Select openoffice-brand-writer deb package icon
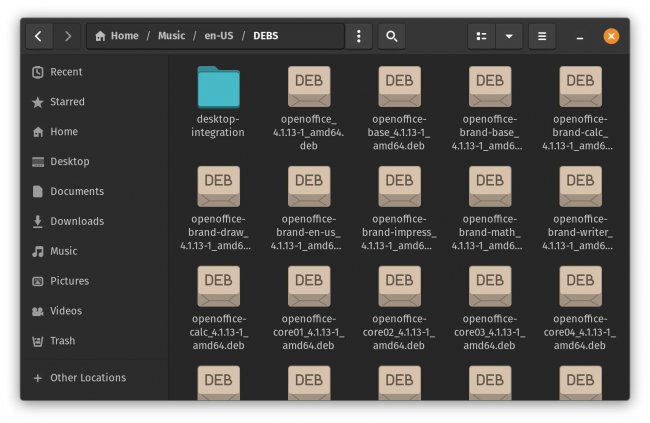 click(x=580, y=187)
